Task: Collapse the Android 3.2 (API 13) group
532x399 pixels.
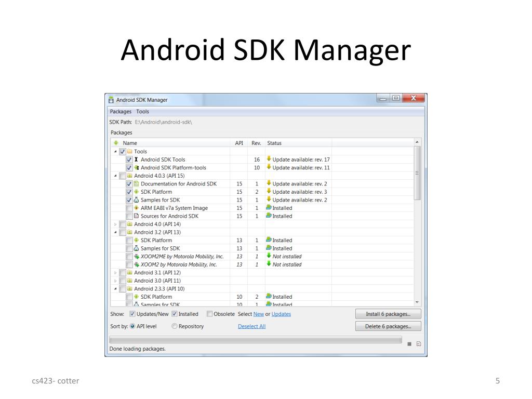Action: [x=115, y=232]
